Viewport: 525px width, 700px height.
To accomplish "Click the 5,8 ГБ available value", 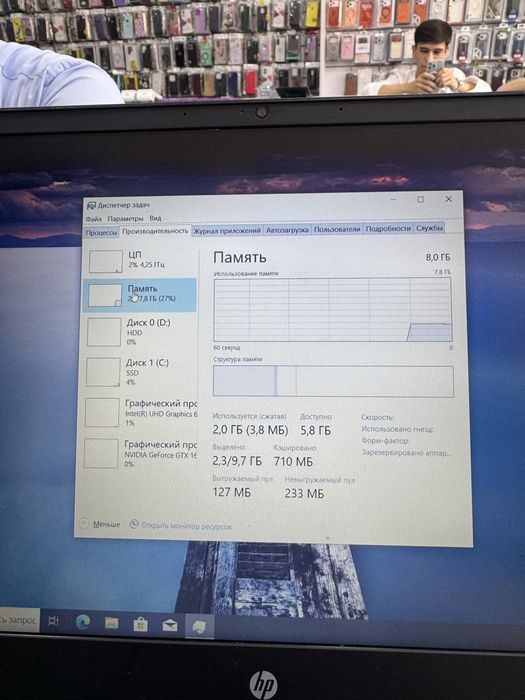I will [x=315, y=430].
